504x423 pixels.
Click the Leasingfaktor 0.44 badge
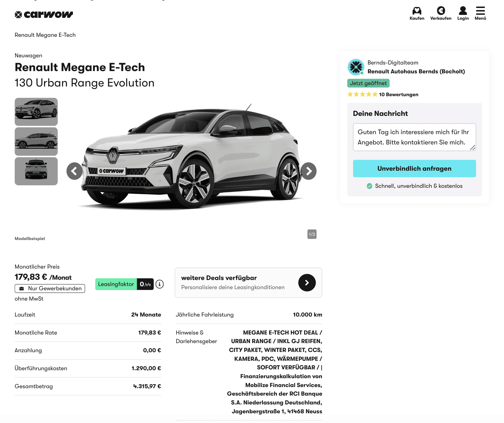pos(124,284)
